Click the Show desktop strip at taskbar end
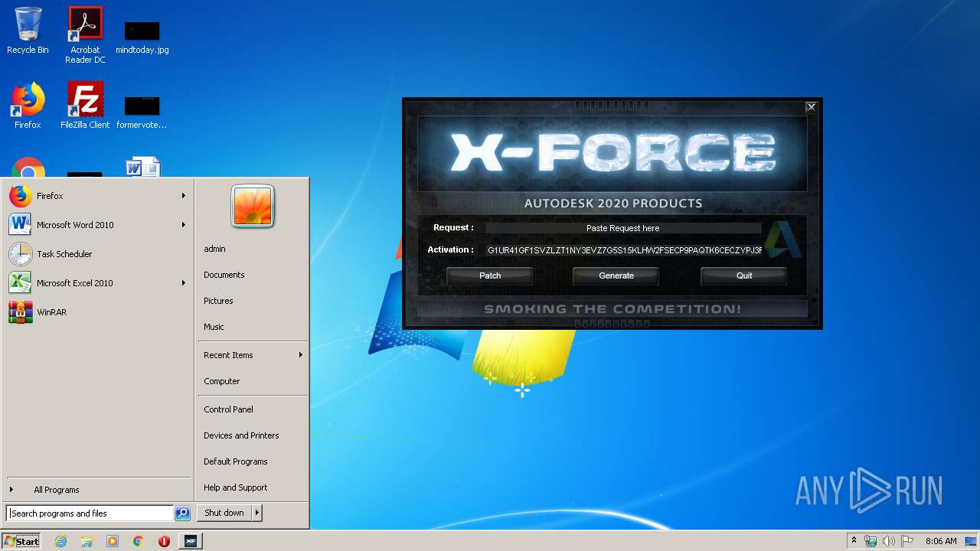The width and height of the screenshot is (980, 551). 972,541
